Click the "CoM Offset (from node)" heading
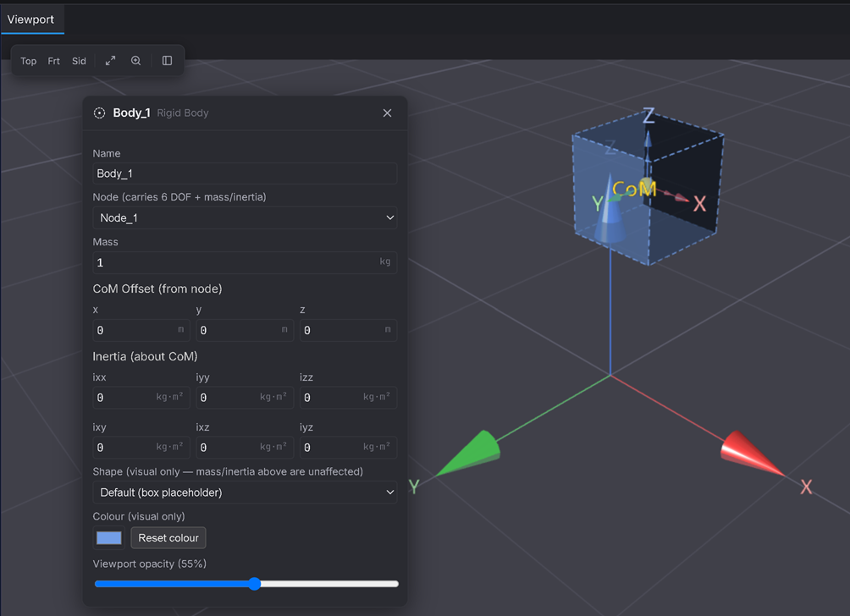The height and width of the screenshot is (616, 850). [157, 289]
